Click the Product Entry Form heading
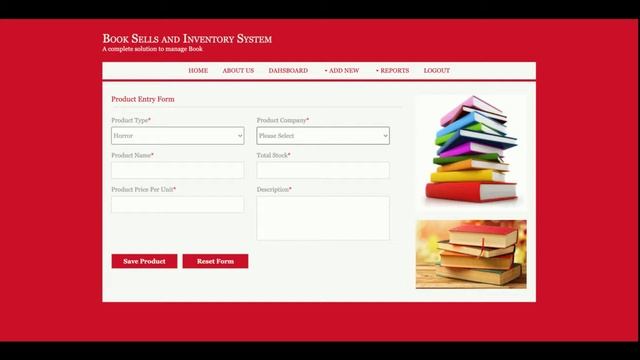The width and height of the screenshot is (640, 360). [143, 99]
